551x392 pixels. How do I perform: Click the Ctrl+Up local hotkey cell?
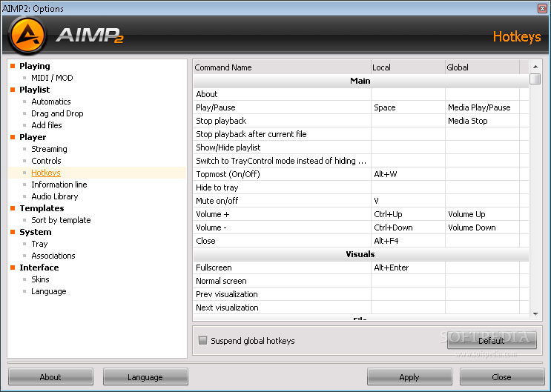[409, 214]
